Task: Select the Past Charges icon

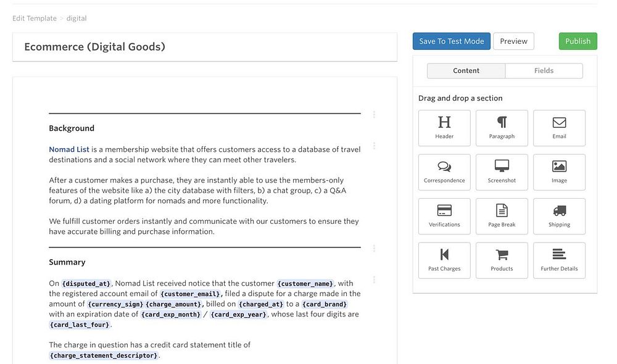Action: (444, 254)
